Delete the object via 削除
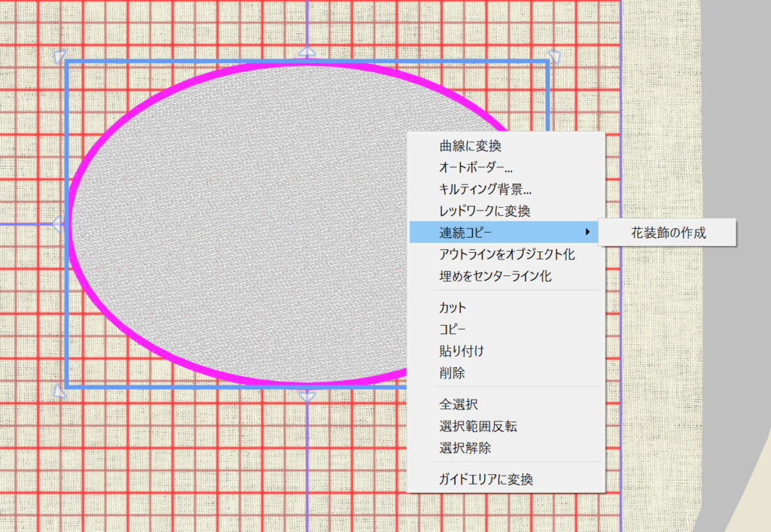This screenshot has height=532, width=771. (453, 372)
